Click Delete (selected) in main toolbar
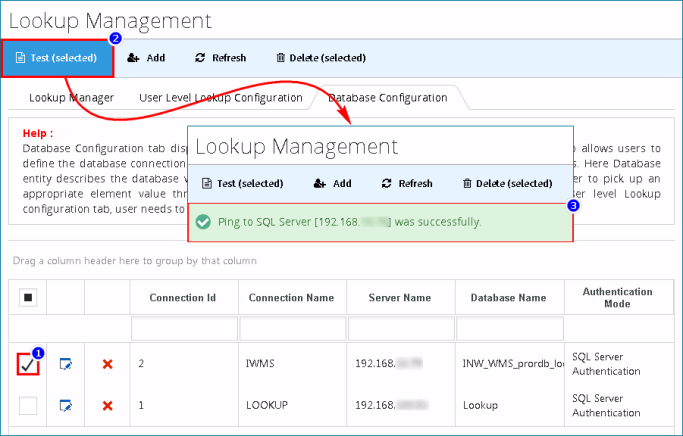683x436 pixels. pyautogui.click(x=321, y=58)
